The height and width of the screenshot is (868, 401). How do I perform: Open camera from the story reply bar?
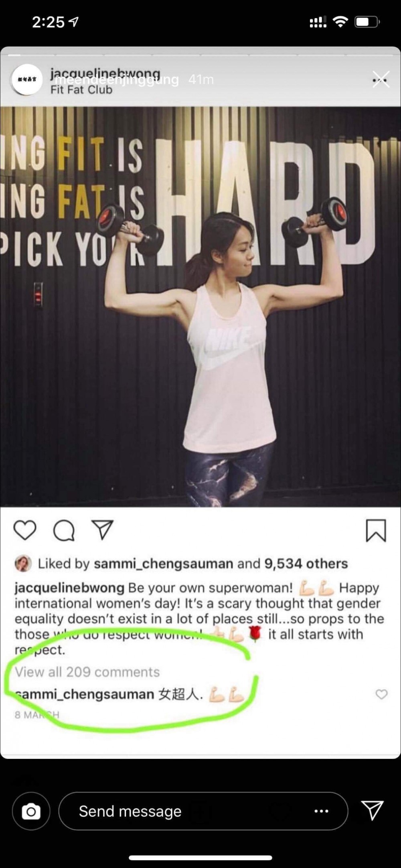31,811
